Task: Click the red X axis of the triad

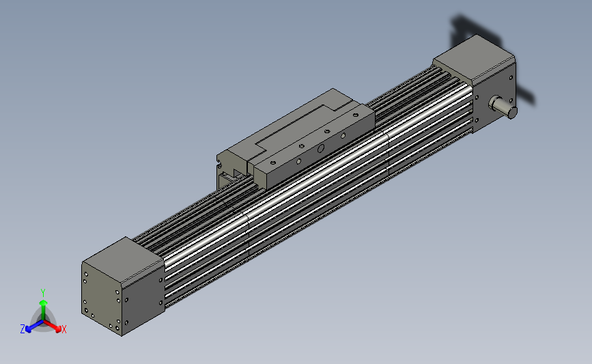Action: click(54, 326)
